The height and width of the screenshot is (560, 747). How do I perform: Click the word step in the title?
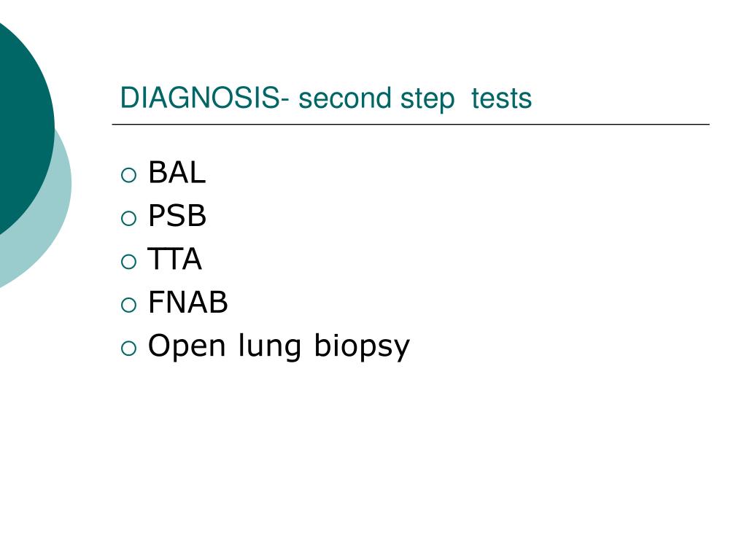(x=427, y=100)
